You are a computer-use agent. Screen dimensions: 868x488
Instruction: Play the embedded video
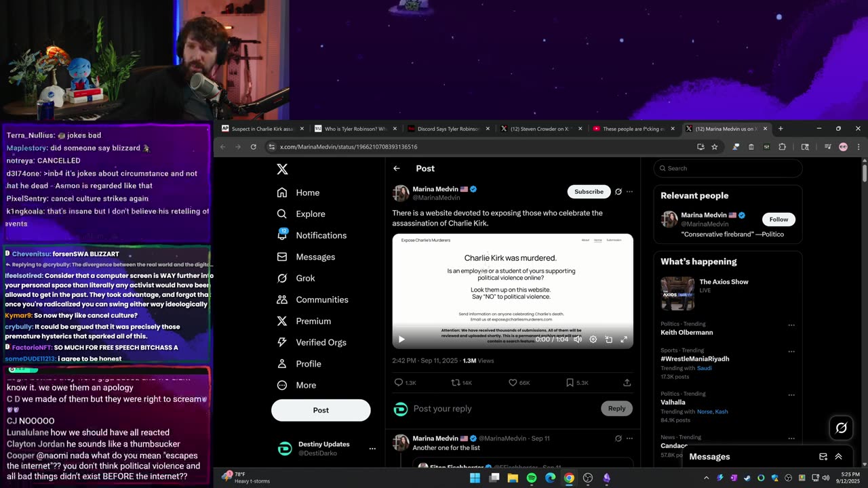[401, 340]
